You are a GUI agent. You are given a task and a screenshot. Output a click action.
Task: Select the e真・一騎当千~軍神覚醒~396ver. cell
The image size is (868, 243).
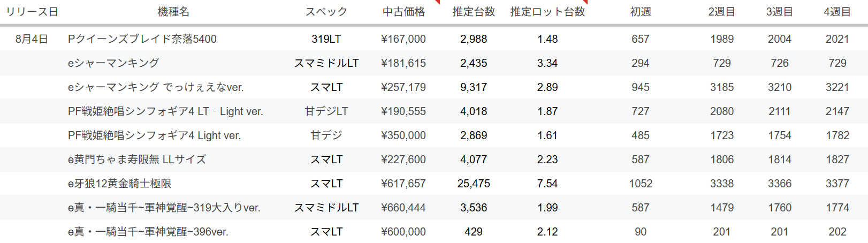pos(148,232)
